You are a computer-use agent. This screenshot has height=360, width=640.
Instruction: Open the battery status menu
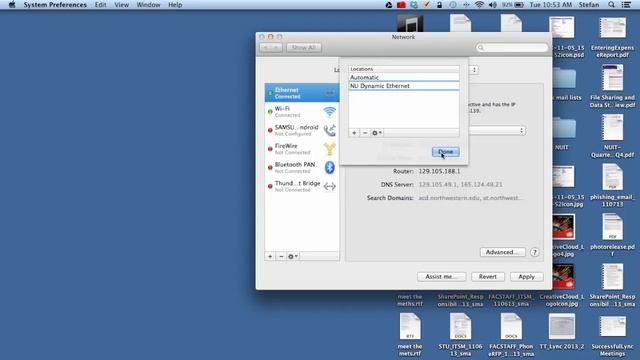click(x=513, y=5)
